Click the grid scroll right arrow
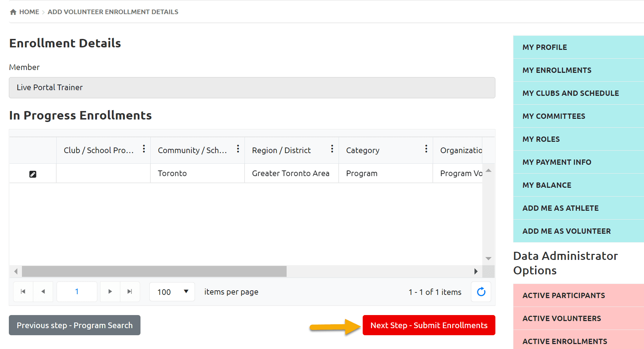Viewport: 644px width, 349px height. pos(476,272)
